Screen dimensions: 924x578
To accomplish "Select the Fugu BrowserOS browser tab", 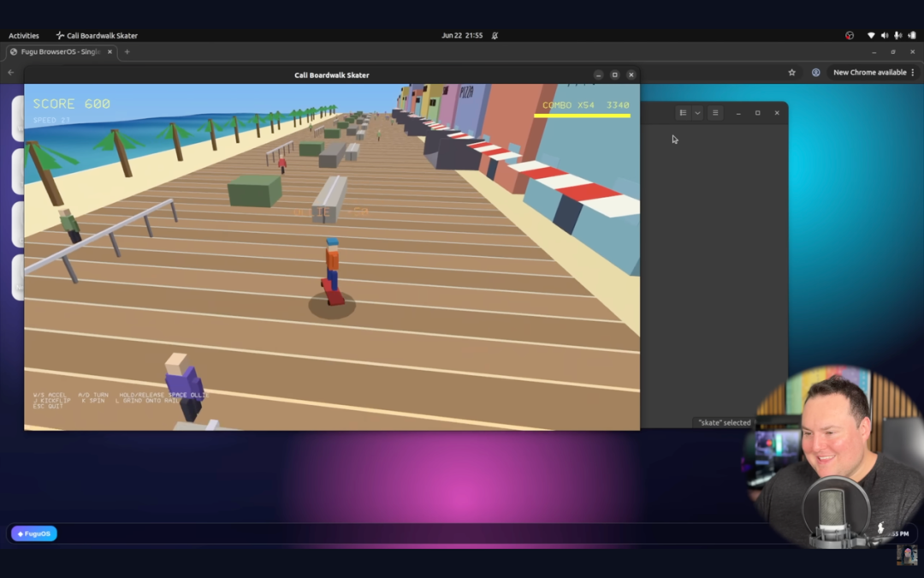I will tap(61, 52).
